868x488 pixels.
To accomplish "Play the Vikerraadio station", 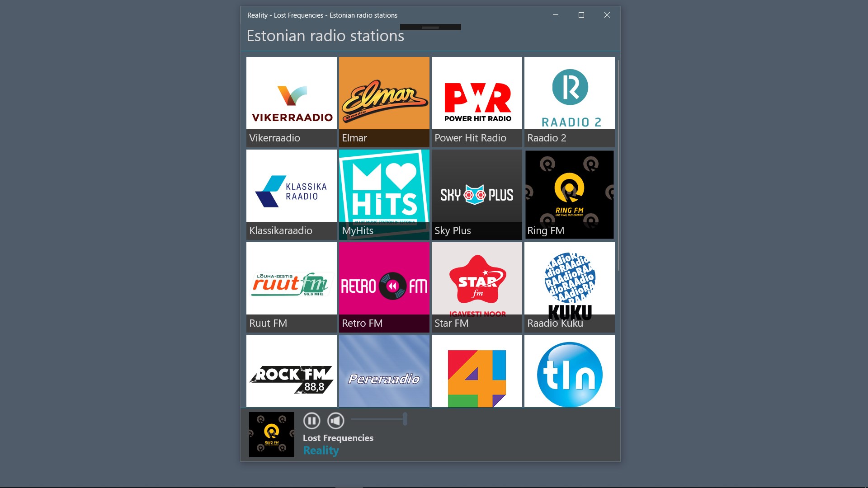I will (291, 101).
